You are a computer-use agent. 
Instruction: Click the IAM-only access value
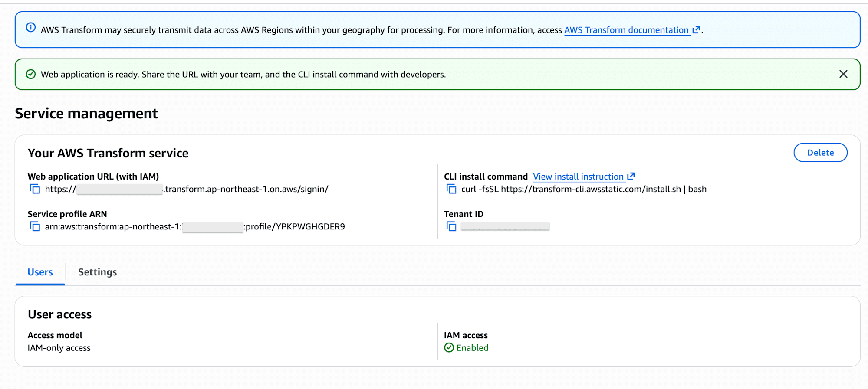point(59,348)
